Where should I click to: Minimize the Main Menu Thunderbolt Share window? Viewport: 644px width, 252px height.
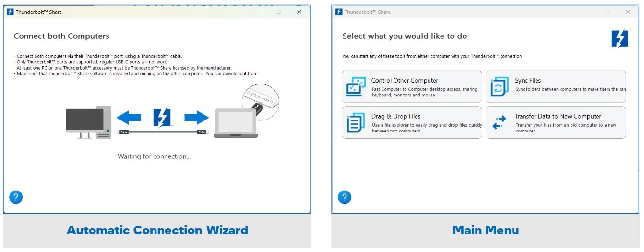587,12
